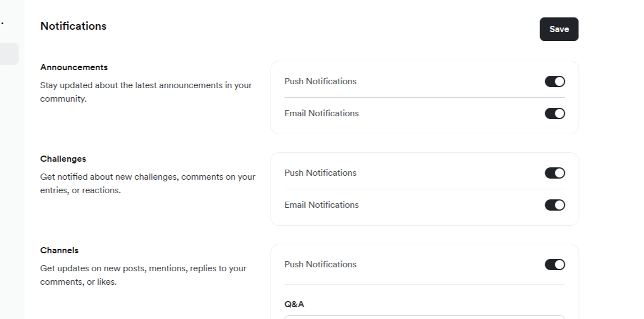Click Email Notifications label in Challenges card

tap(322, 205)
